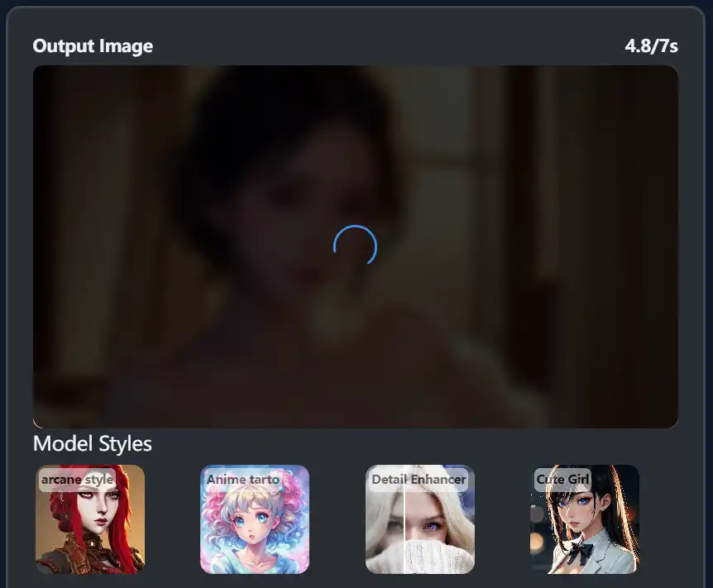The image size is (713, 588).
Task: Click the loading spinner in output preview
Action: click(355, 246)
